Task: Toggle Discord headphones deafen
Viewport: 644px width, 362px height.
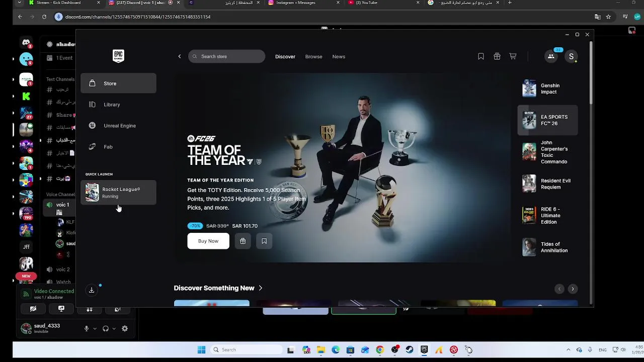Action: (106, 328)
